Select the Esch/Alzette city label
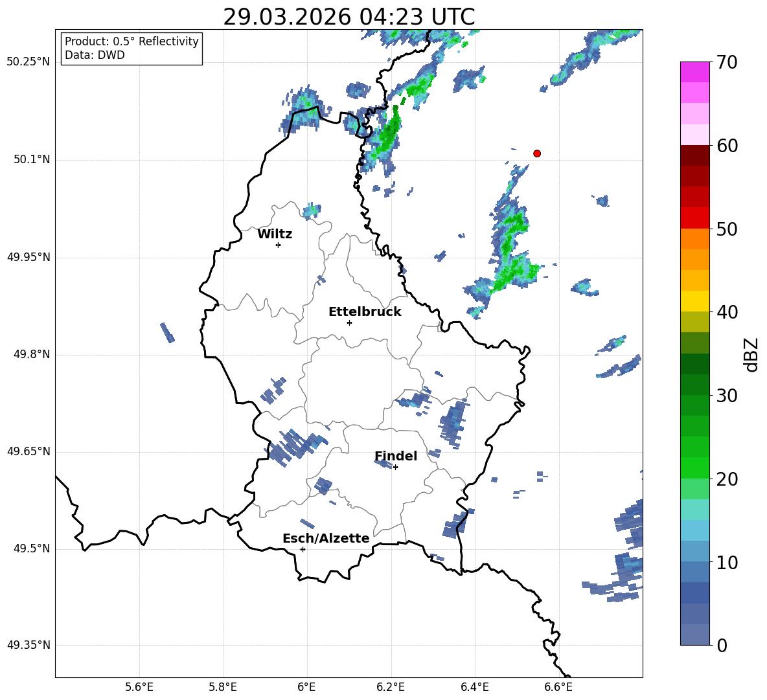This screenshot has width=767, height=700. pos(326,539)
